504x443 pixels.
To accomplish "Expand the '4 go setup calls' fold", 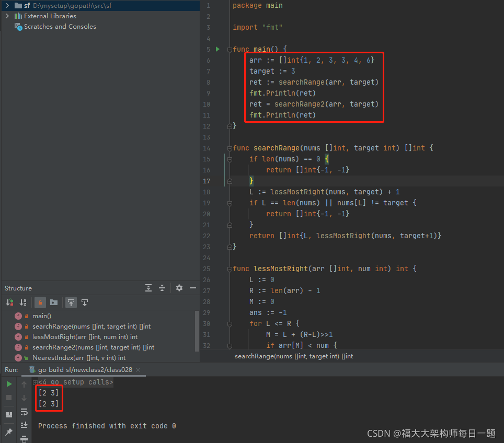I will [36, 382].
